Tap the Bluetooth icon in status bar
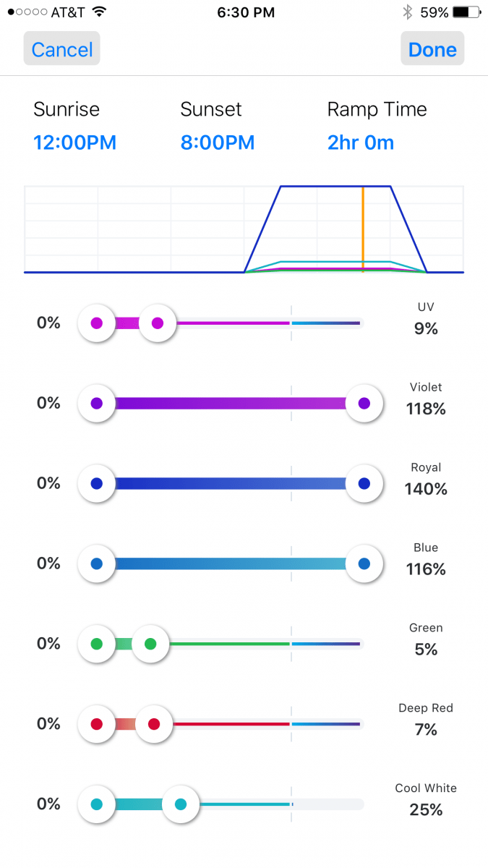 pos(407,12)
